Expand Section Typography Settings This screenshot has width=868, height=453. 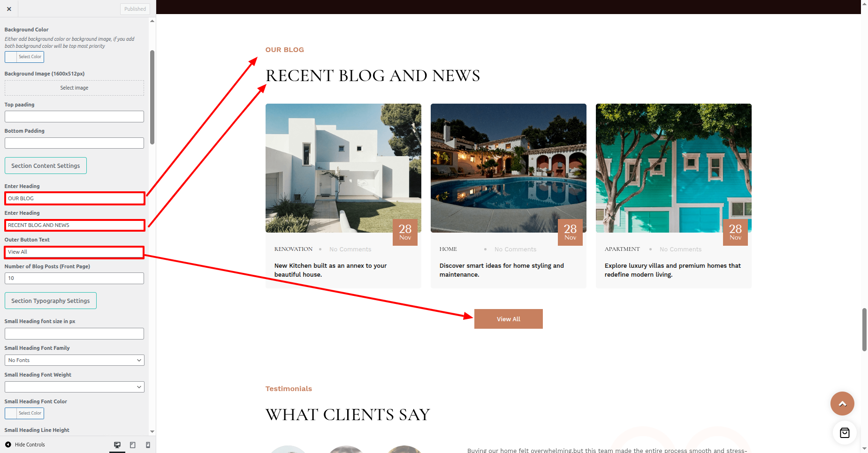pyautogui.click(x=51, y=301)
